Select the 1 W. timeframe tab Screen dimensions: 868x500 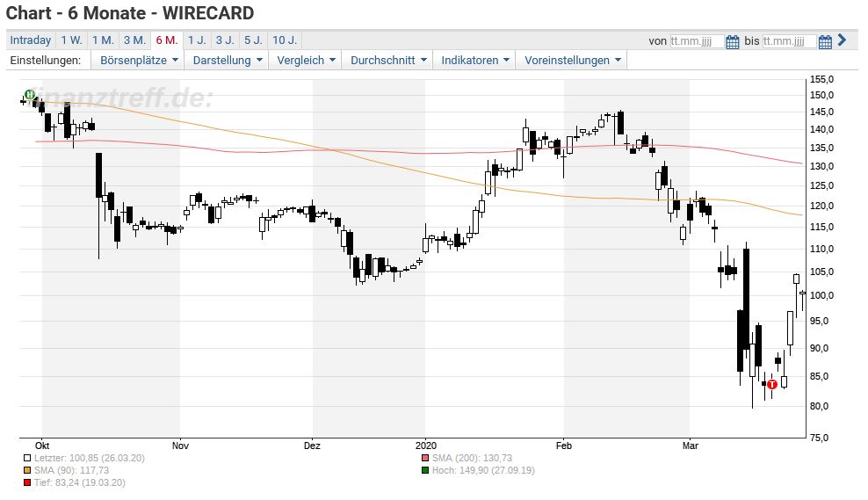(71, 40)
